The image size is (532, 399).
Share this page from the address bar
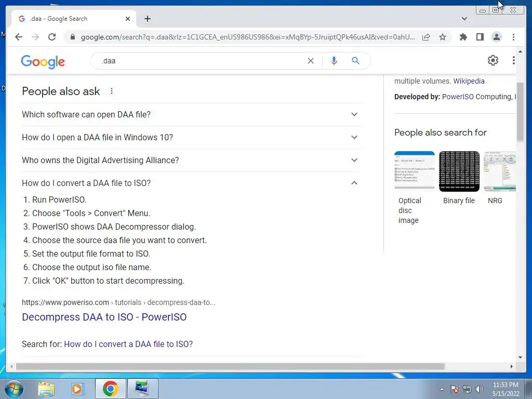[426, 37]
